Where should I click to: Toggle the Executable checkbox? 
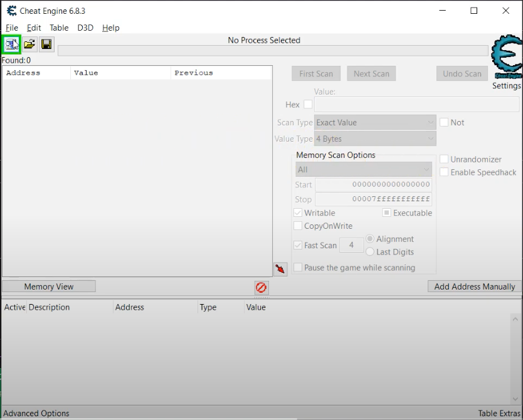tap(386, 213)
